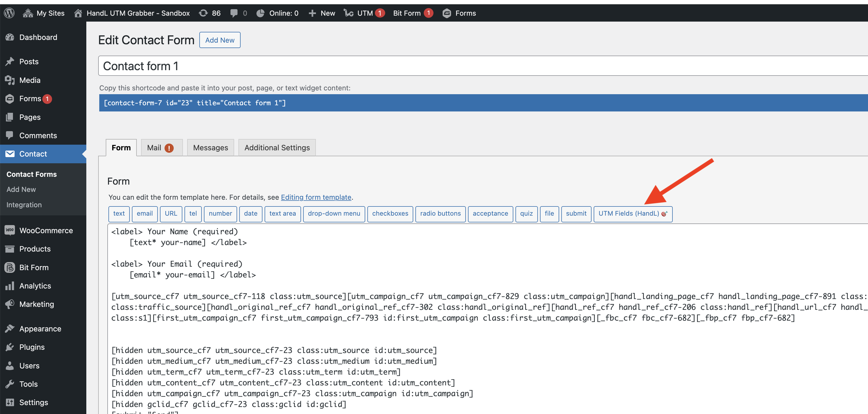Screen dimensions: 868x414
Task: Click the Settings sliders icon
Action: point(10,402)
